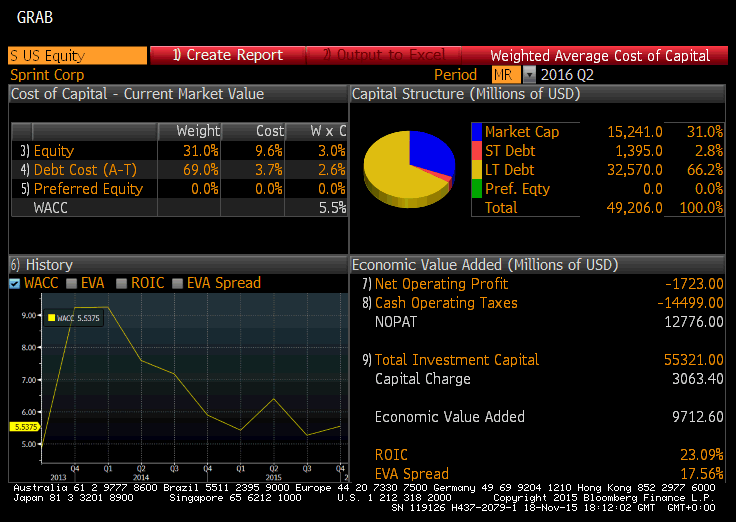Viewport: 736px width, 522px height.
Task: Click Output to Excel button
Action: tap(383, 55)
